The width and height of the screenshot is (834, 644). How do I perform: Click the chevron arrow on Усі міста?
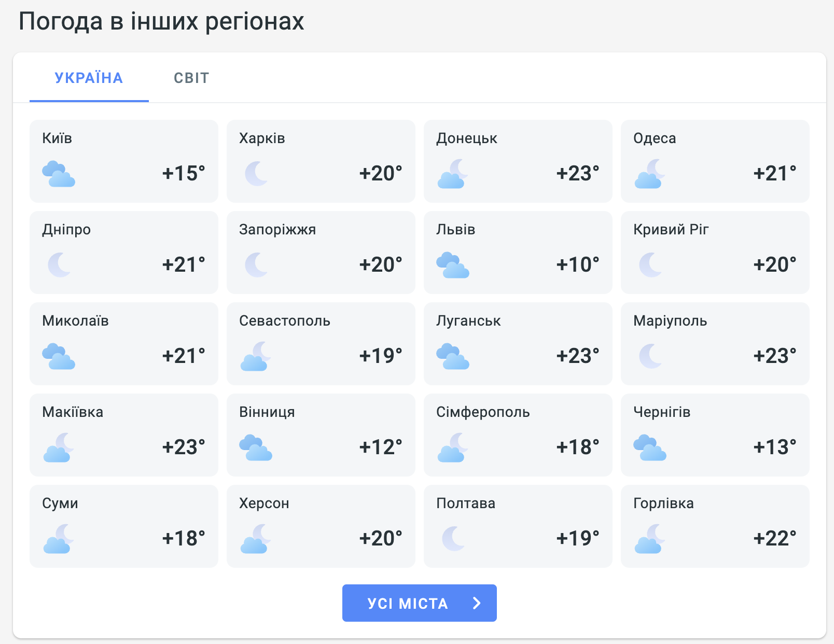477,603
